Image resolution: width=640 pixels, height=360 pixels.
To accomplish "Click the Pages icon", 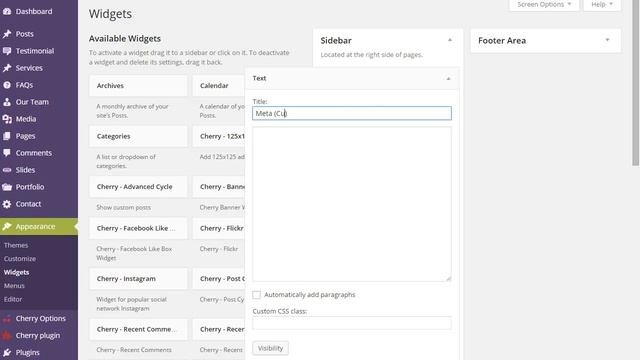I will pos(7,136).
